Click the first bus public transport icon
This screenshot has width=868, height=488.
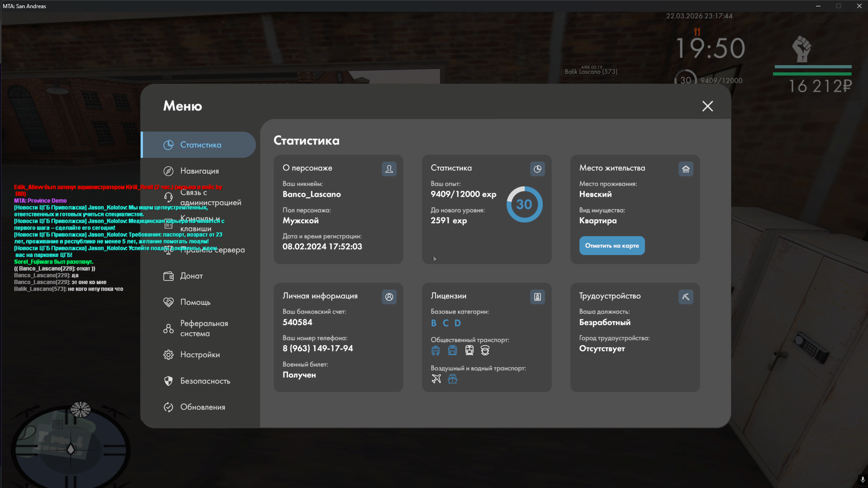[436, 351]
